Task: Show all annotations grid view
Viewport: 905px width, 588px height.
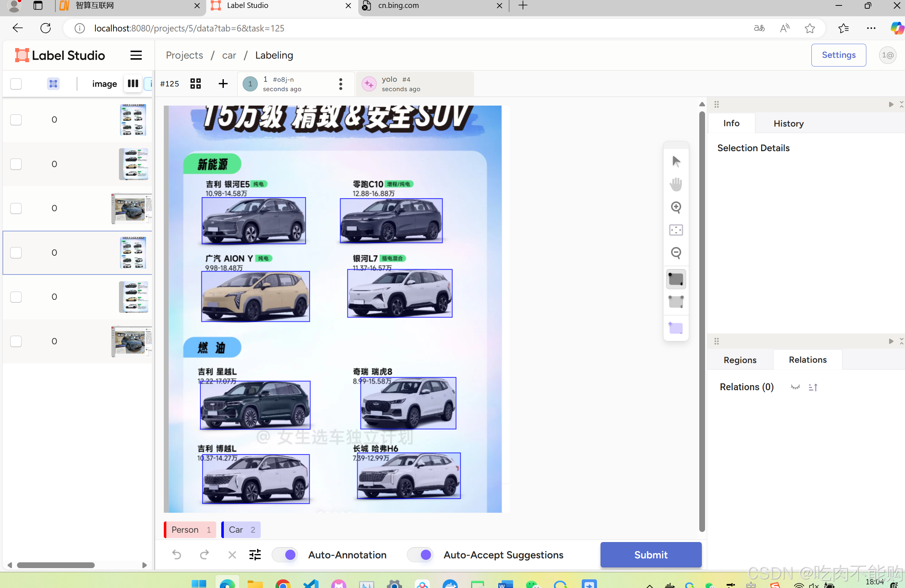Action: 196,84
